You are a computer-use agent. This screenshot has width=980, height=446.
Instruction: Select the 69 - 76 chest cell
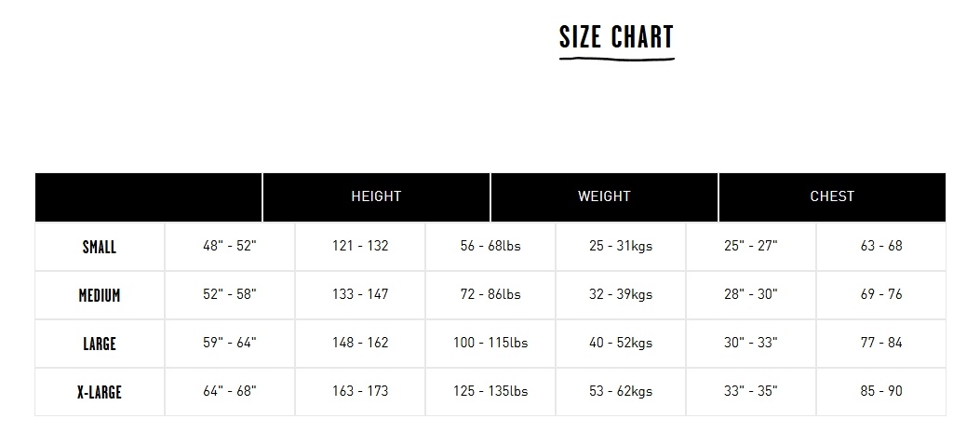tap(881, 294)
